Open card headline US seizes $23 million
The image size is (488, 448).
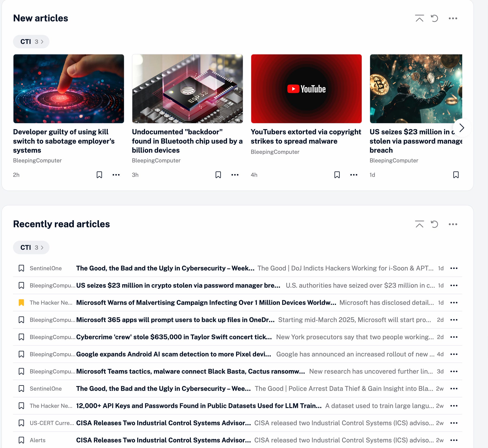(x=416, y=141)
